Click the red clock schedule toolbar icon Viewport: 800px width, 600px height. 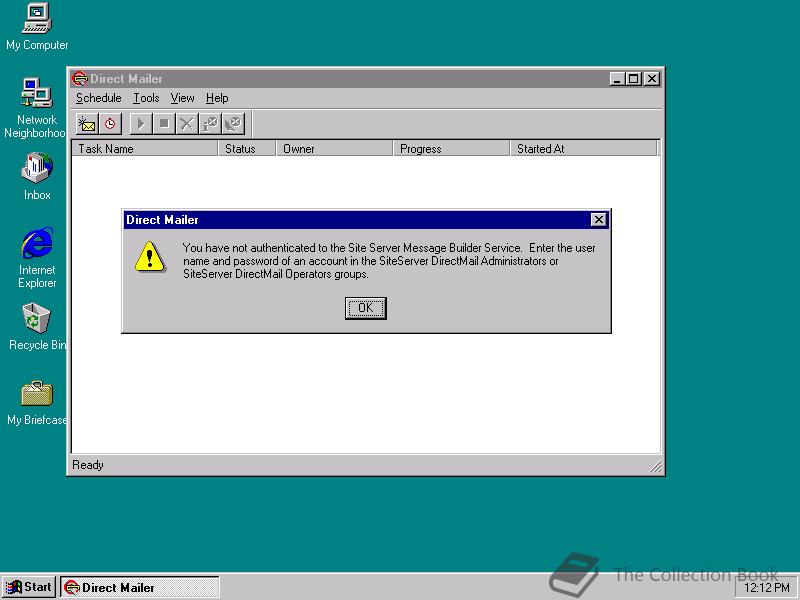coord(110,124)
